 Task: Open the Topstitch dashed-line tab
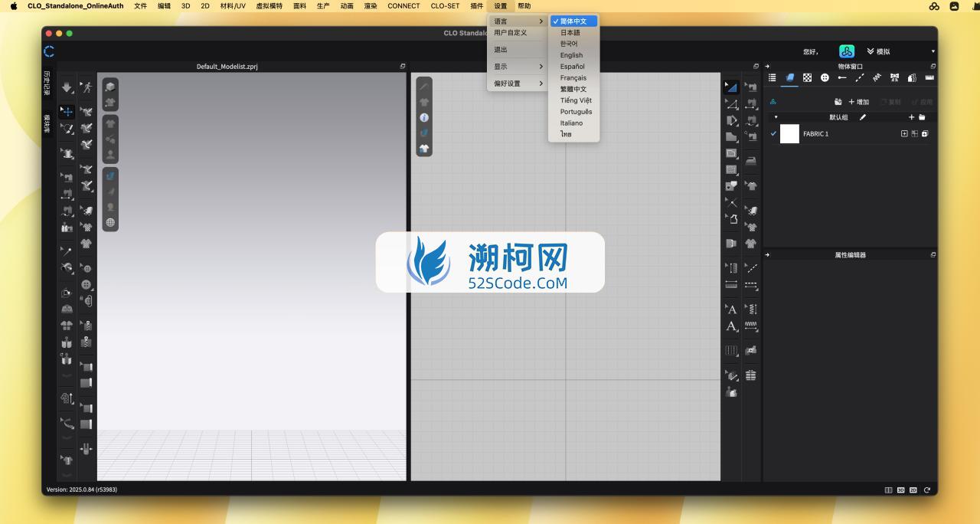coord(860,77)
